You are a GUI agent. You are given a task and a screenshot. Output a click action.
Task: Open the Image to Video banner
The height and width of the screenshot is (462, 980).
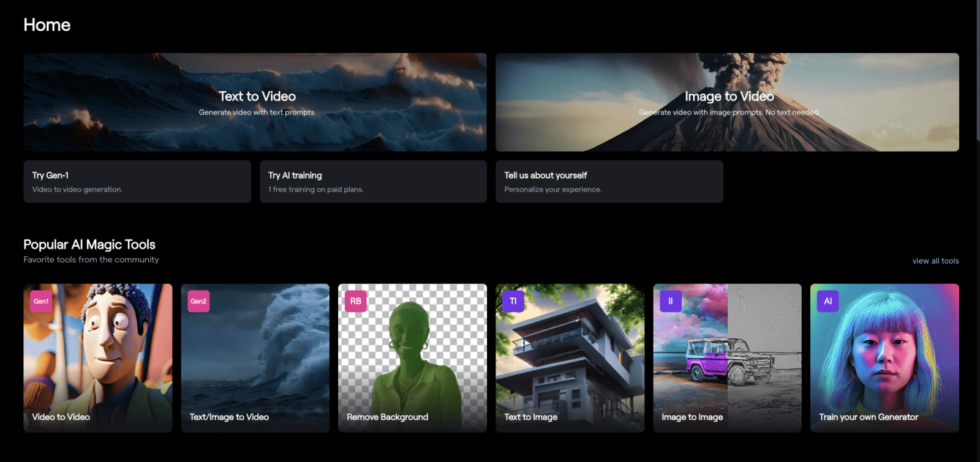[x=727, y=102]
